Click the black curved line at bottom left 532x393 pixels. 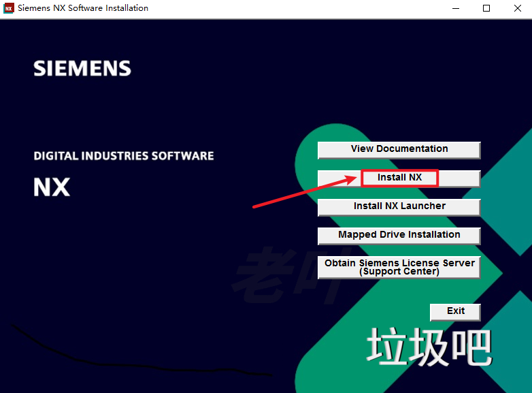pyautogui.click(x=136, y=362)
